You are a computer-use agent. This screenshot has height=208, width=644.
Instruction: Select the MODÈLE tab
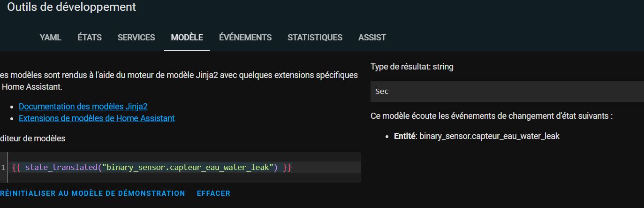[x=187, y=38]
